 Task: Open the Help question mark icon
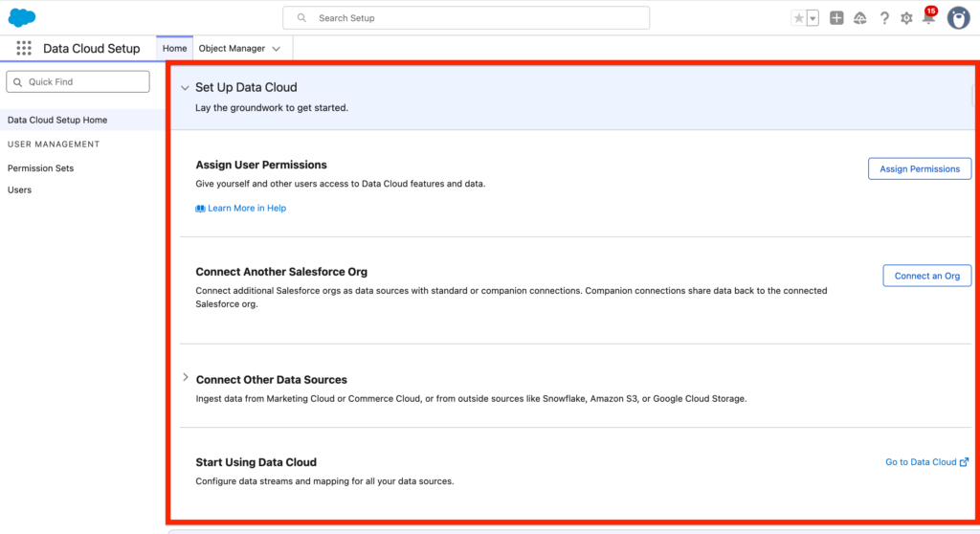tap(884, 18)
